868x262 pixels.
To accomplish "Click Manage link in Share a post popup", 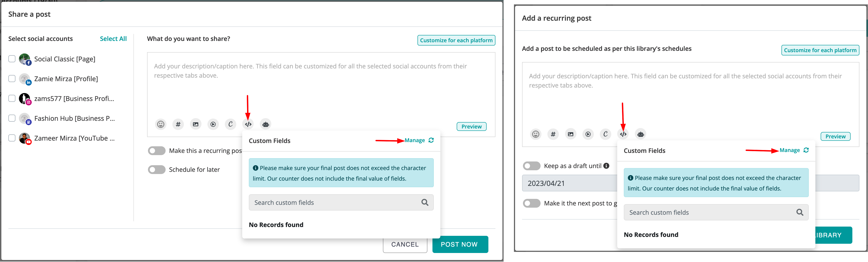I will tap(415, 140).
